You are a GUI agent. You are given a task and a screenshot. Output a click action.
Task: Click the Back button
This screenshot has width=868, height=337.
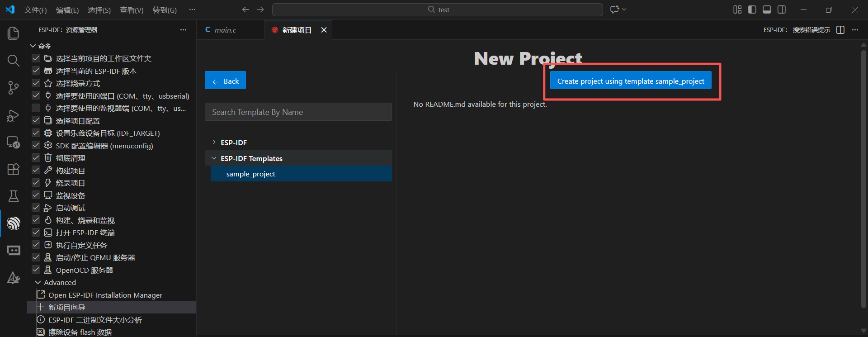[225, 81]
